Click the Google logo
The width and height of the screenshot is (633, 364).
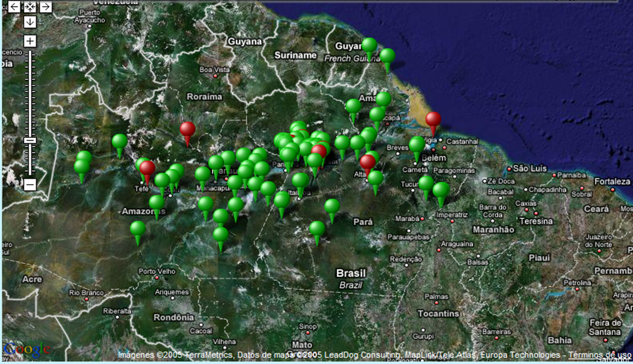click(x=26, y=349)
